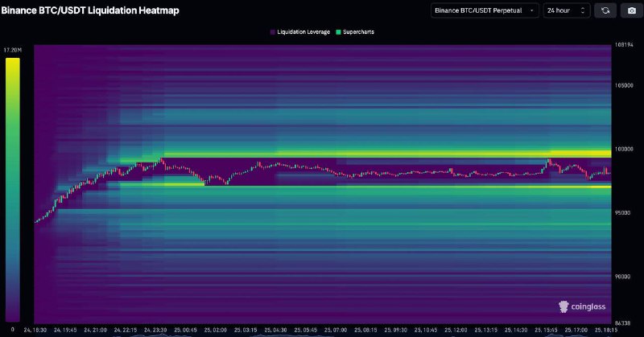Open the 24 hour timeframe selector

click(567, 10)
